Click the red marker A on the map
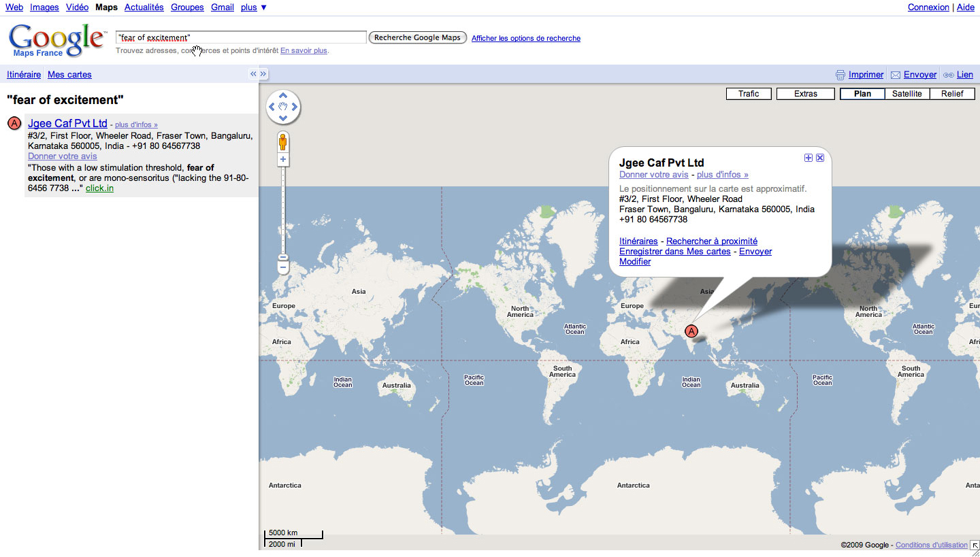This screenshot has height=557, width=980. [691, 331]
